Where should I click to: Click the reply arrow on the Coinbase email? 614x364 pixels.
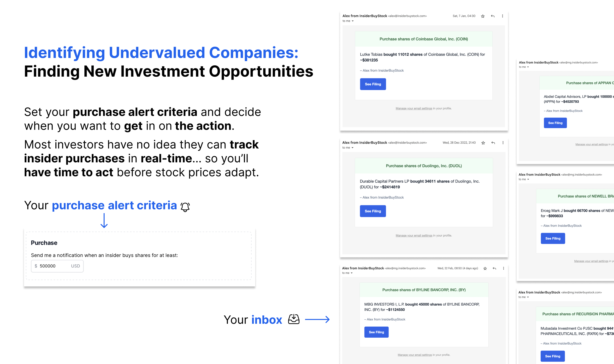click(493, 16)
